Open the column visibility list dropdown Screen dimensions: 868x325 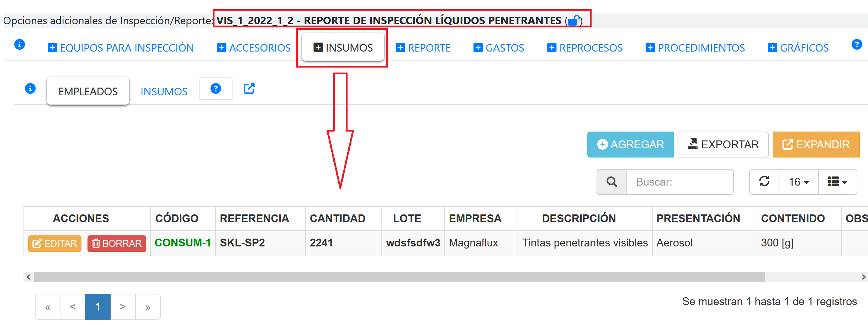coord(837,182)
